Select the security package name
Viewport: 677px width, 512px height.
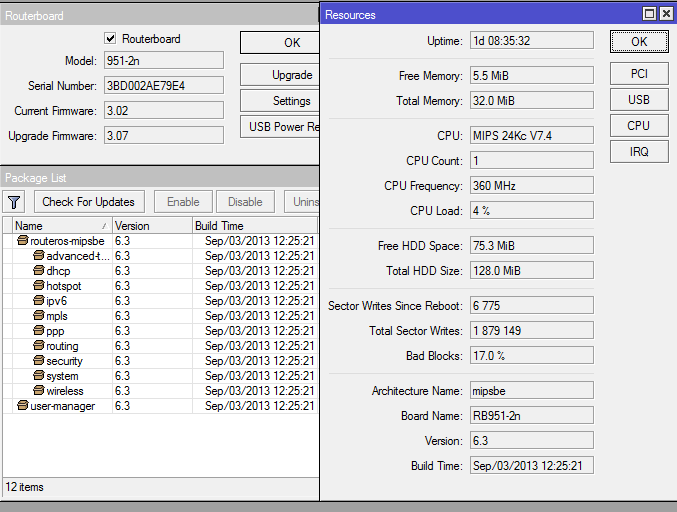tap(64, 361)
